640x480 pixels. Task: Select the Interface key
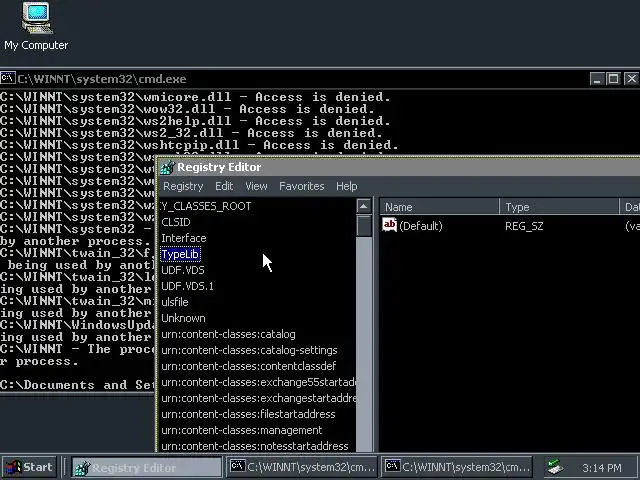pos(184,238)
